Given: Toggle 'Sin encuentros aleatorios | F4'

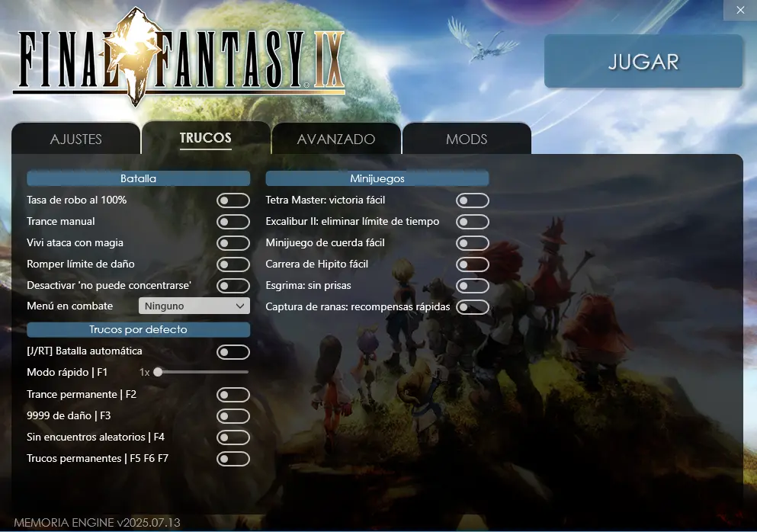Looking at the screenshot, I should (x=233, y=437).
